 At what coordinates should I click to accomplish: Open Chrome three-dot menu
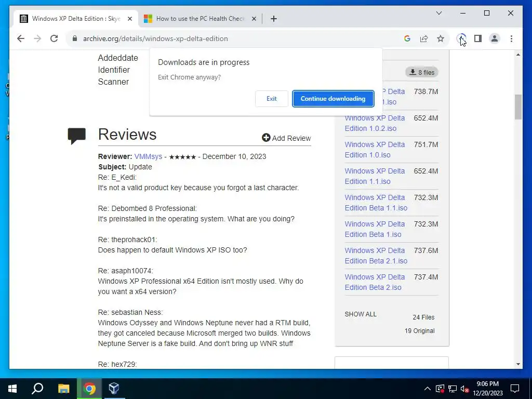pyautogui.click(x=511, y=38)
